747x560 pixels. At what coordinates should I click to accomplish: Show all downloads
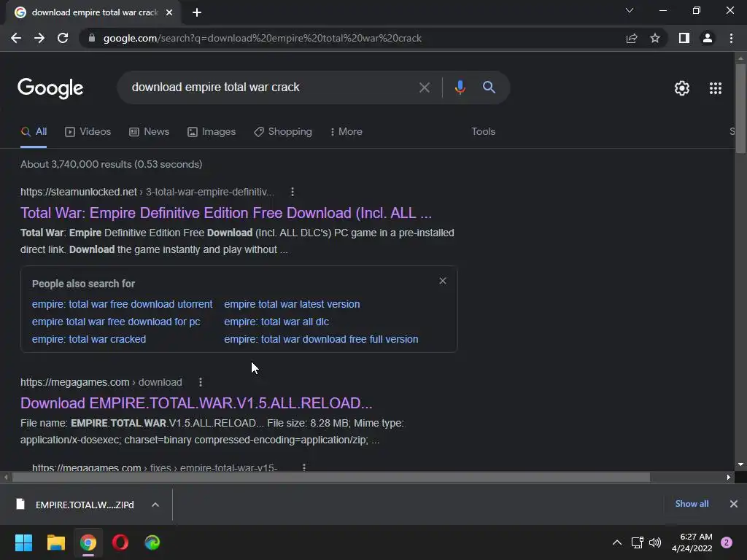[692, 504]
